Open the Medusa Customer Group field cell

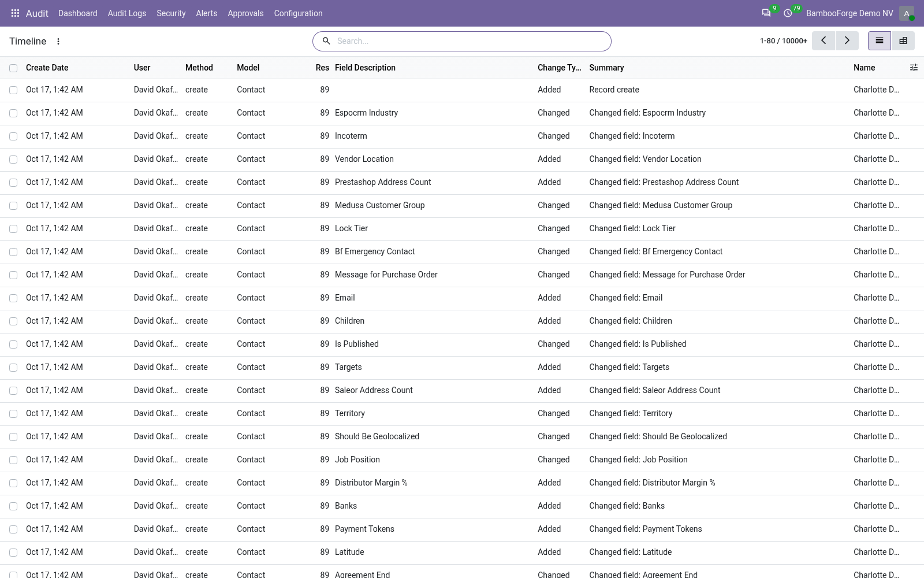click(x=379, y=205)
